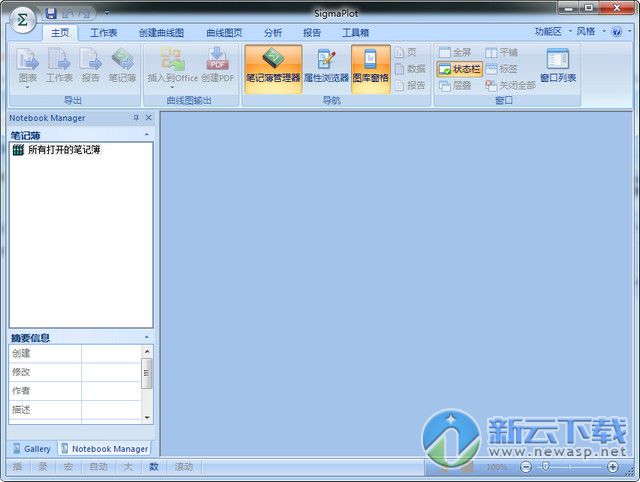This screenshot has width=640, height=482.
Task: Click the 修改 value field
Action: 111,372
